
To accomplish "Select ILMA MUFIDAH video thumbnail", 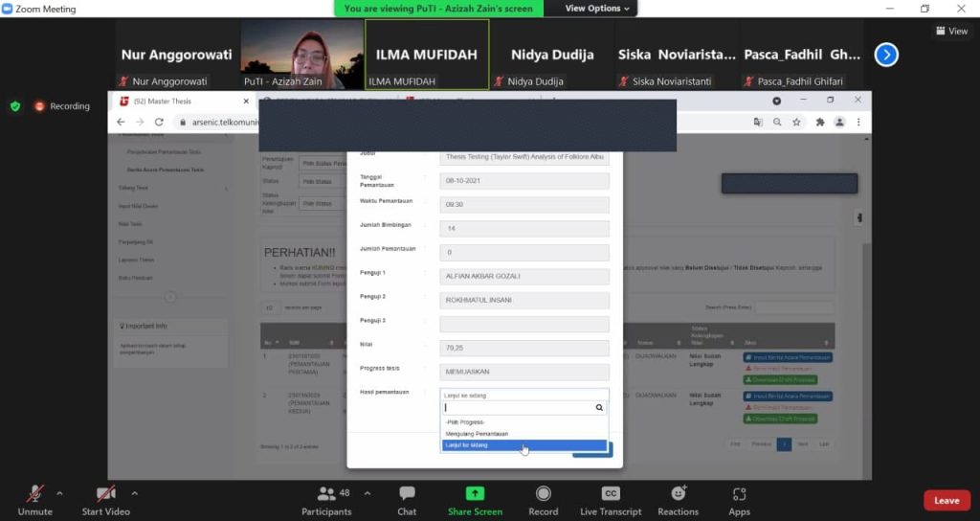I will pos(427,55).
